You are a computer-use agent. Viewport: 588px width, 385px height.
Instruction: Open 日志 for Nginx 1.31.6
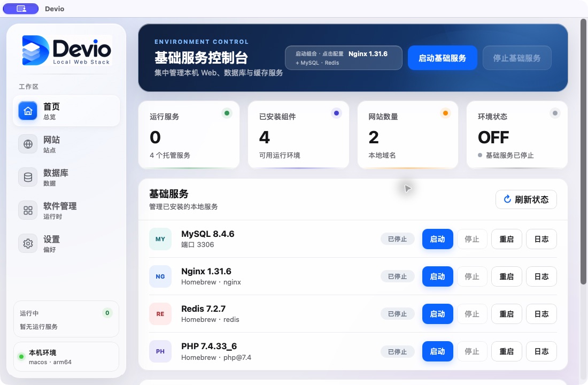[x=541, y=276]
